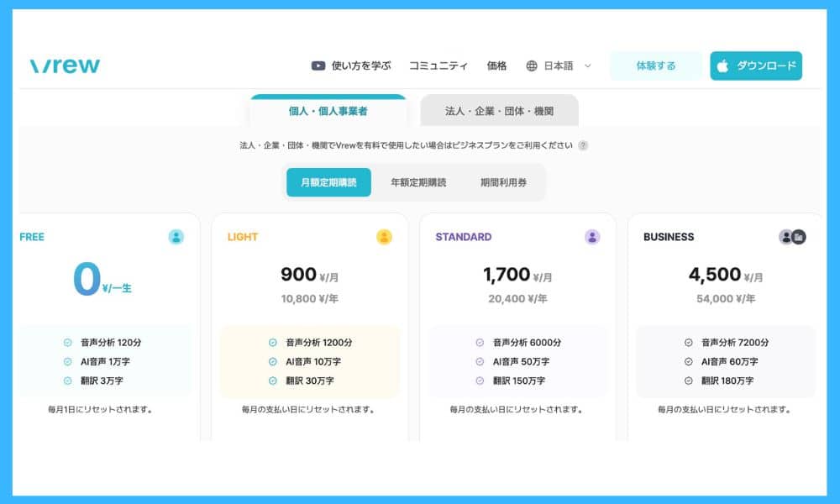Image resolution: width=840 pixels, height=504 pixels.
Task: Click the 音声分析 1200分 text
Action: pos(318,343)
